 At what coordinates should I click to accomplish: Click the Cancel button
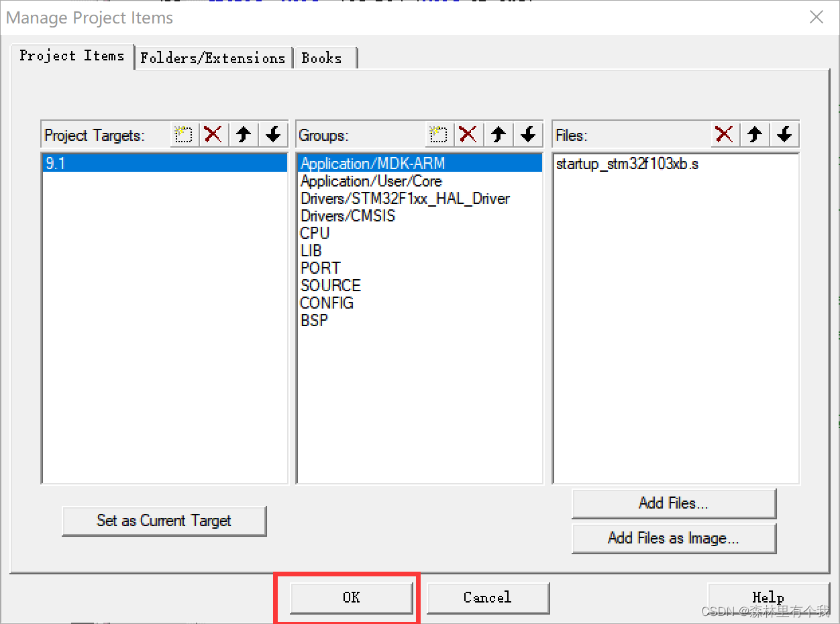pyautogui.click(x=488, y=597)
